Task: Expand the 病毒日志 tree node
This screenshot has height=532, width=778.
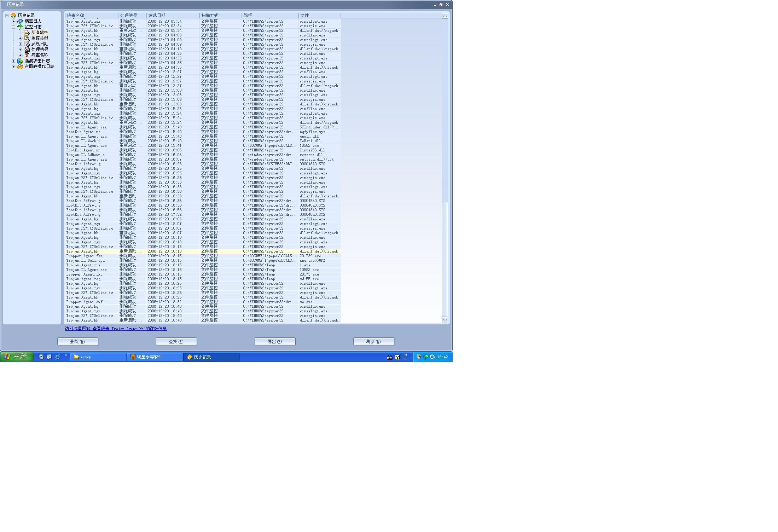Action: 14,21
